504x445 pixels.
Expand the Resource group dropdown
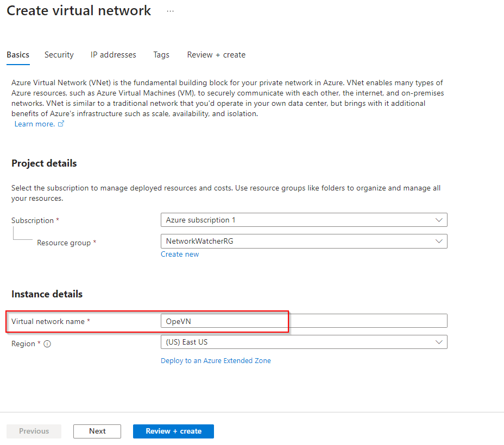439,241
